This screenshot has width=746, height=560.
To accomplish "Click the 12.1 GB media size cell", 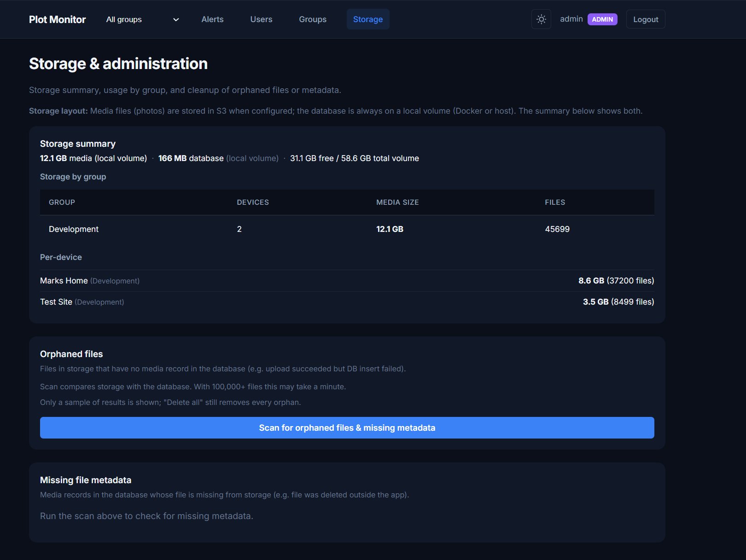I will pyautogui.click(x=390, y=229).
